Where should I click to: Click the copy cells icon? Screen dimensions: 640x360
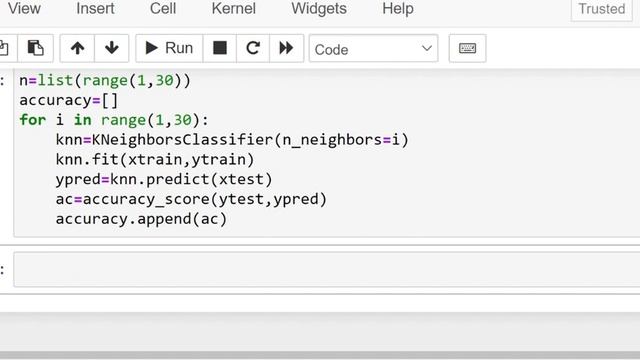click(x=4, y=48)
